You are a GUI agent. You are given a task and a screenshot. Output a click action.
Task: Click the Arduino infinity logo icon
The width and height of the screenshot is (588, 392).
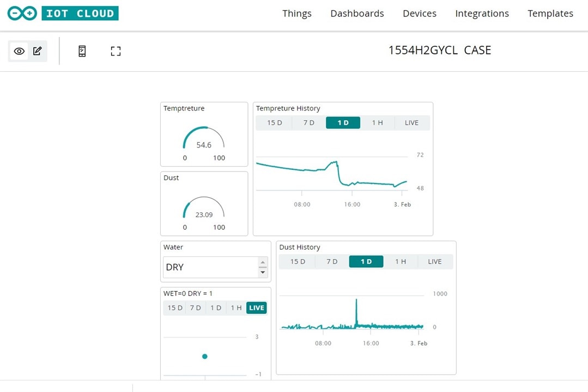[x=22, y=14]
